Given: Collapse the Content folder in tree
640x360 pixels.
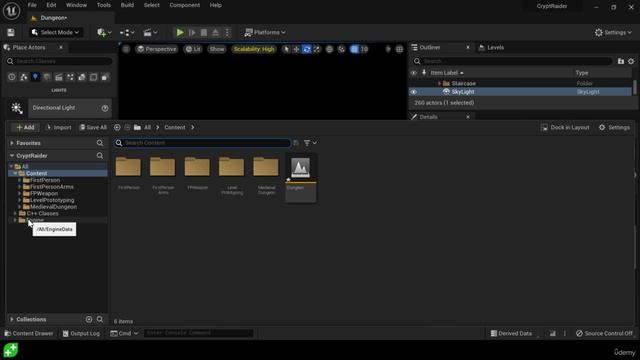Looking at the screenshot, I should click(x=15, y=173).
